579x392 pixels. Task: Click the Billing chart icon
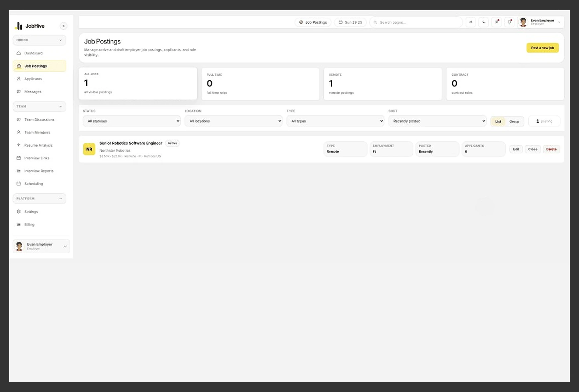pyautogui.click(x=19, y=225)
